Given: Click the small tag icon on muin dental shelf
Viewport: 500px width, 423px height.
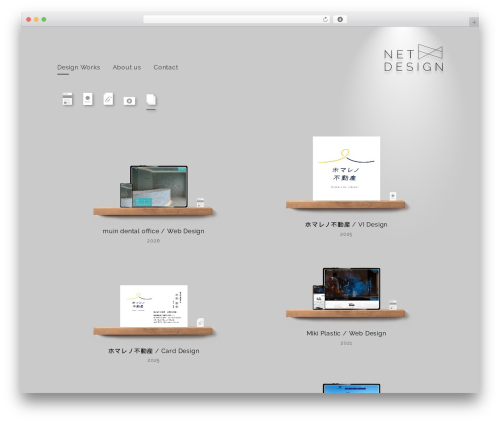Looking at the screenshot, I should [x=200, y=202].
